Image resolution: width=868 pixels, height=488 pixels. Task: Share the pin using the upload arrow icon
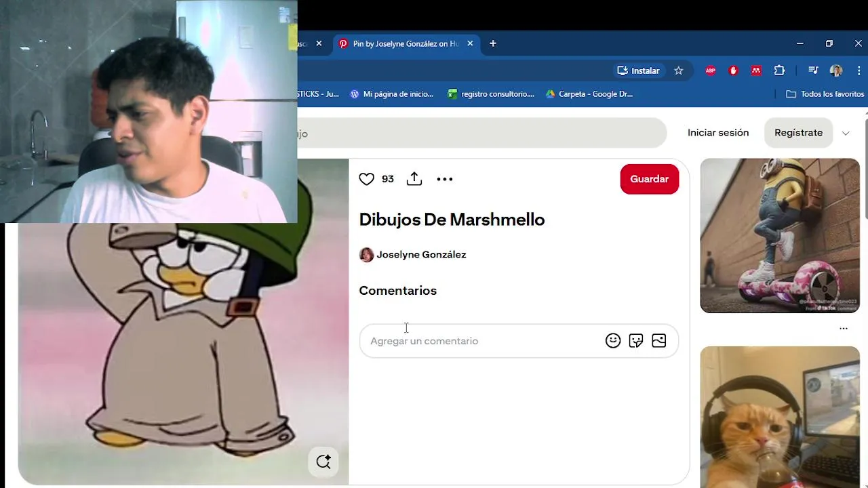click(x=414, y=179)
